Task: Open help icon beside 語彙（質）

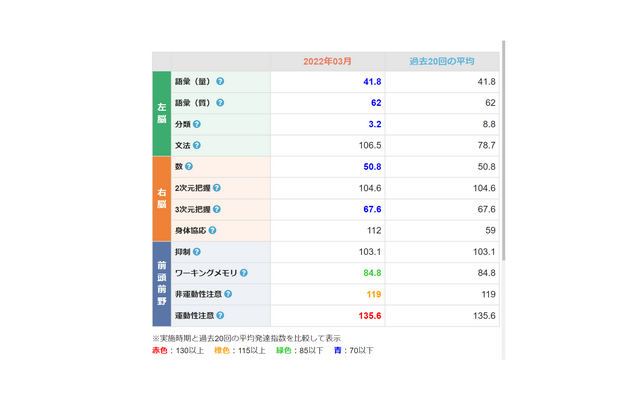Action: (x=220, y=103)
